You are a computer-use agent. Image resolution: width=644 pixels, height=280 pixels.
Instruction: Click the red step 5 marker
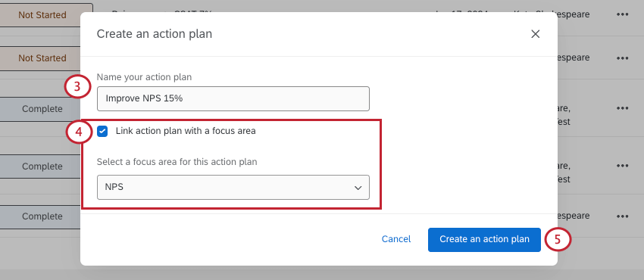click(x=558, y=239)
